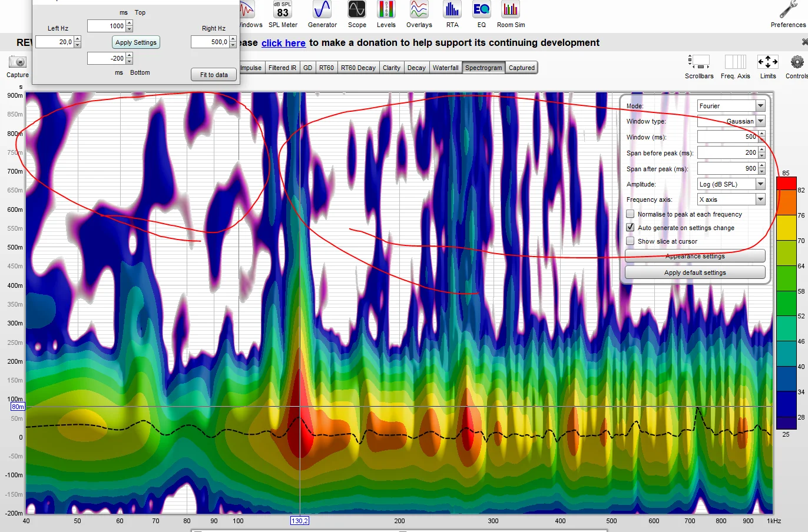Switch to the Waterfall tab
The height and width of the screenshot is (532, 808).
[445, 68]
